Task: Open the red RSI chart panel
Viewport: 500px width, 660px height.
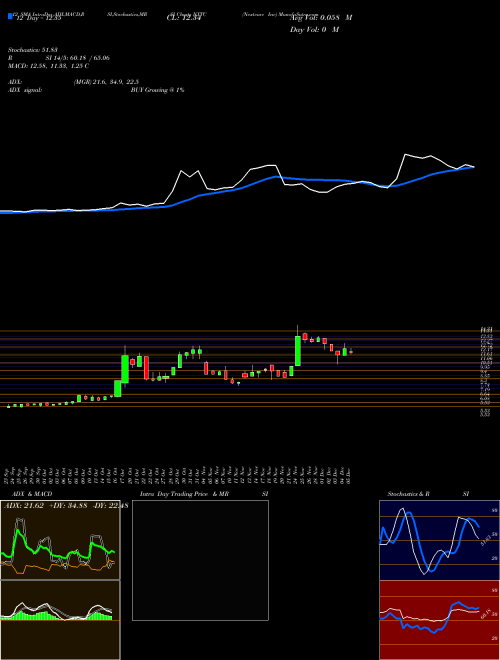Action: pos(439,620)
